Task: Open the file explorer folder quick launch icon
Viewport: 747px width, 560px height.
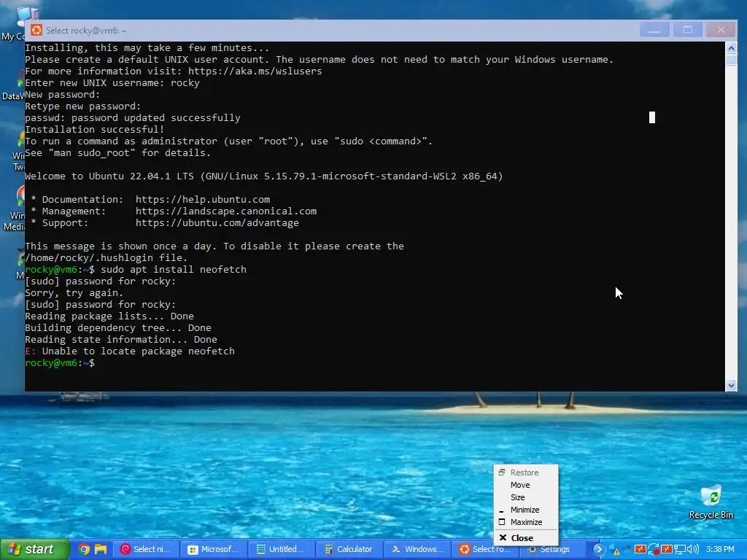Action: coord(101,549)
